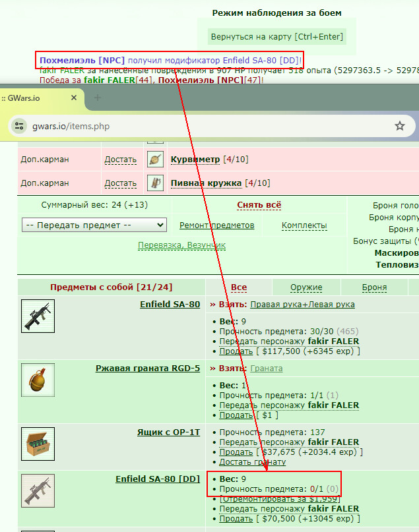Open site info icon in address bar
Screen dimensions: 419x532
pyautogui.click(x=19, y=126)
